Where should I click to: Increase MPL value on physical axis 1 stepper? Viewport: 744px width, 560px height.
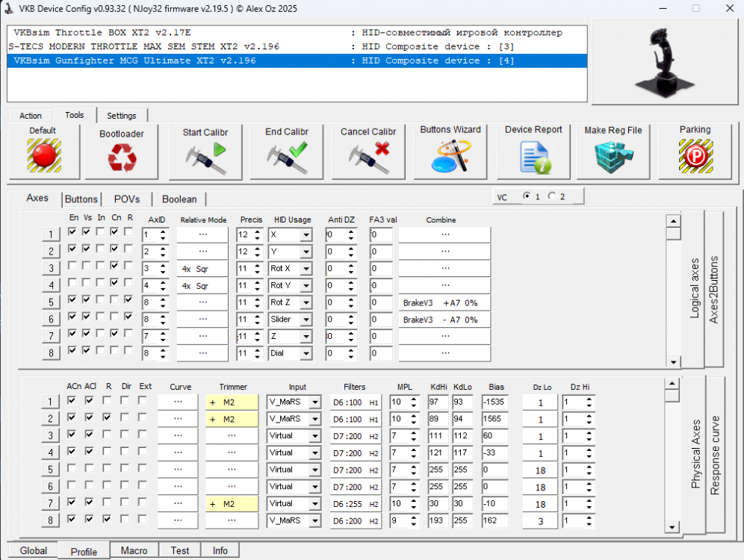pos(415,398)
